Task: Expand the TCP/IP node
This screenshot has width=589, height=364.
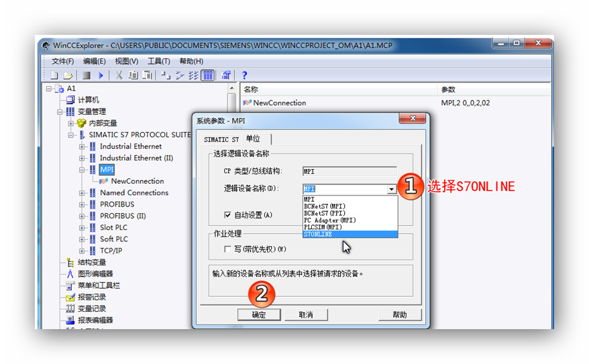Action: (x=82, y=251)
